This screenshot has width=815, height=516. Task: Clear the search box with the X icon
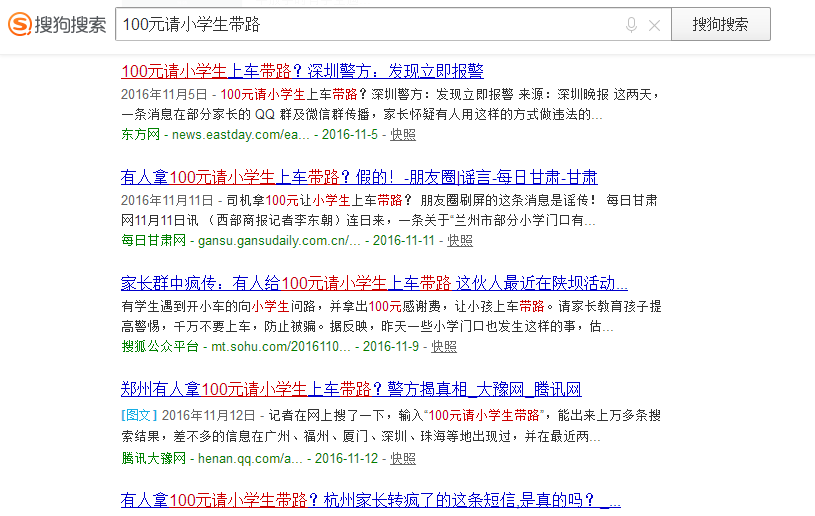point(654,25)
